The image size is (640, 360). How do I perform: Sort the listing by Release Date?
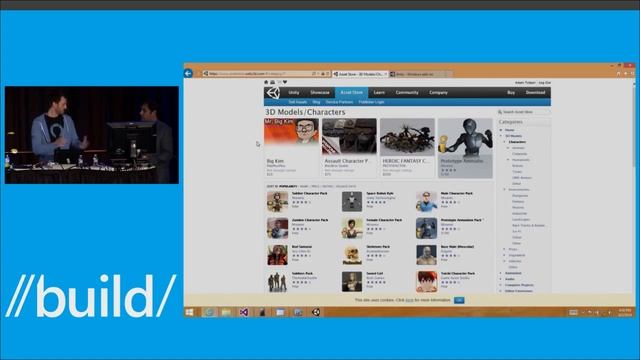click(x=346, y=187)
